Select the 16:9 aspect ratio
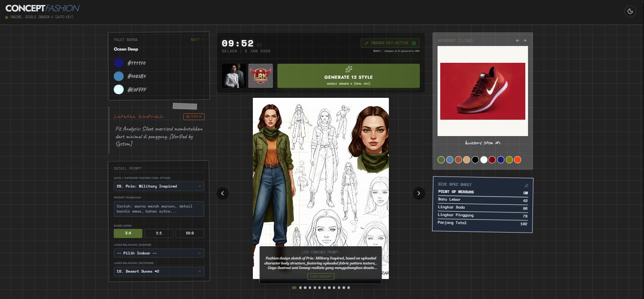Image resolution: width=644 pixels, height=299 pixels. coord(190,233)
